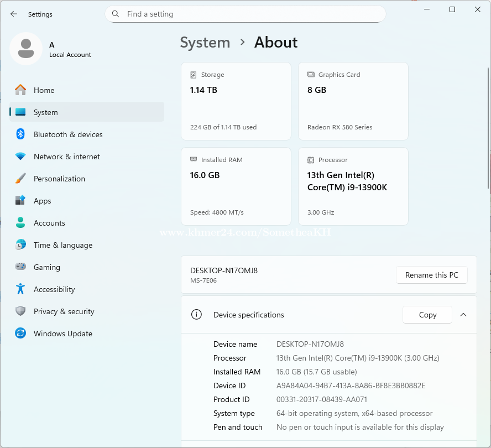
Task: Collapse the Device specifications section
Action: coord(463,315)
